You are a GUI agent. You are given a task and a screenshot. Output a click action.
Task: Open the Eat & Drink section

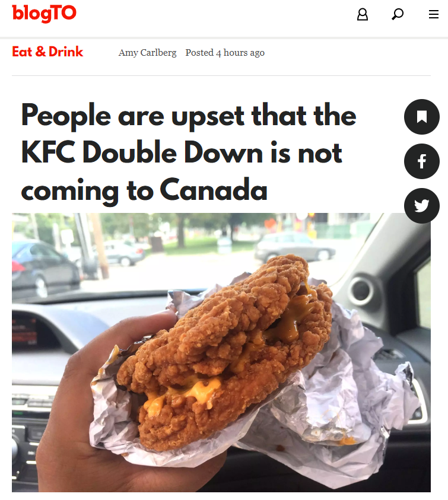click(47, 52)
